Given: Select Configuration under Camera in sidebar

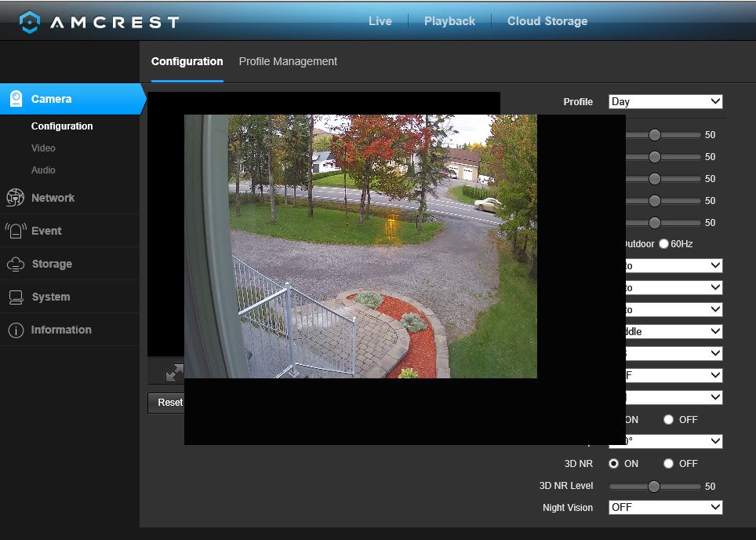Looking at the screenshot, I should (x=62, y=126).
